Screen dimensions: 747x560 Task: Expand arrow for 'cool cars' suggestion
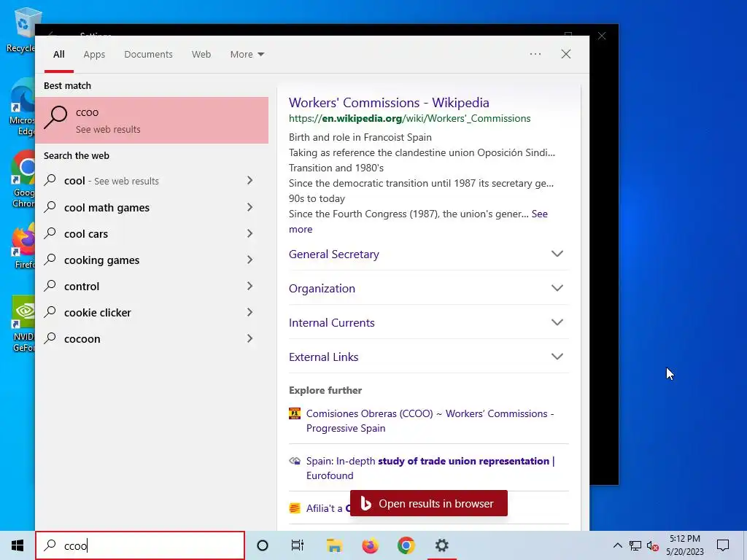point(249,233)
